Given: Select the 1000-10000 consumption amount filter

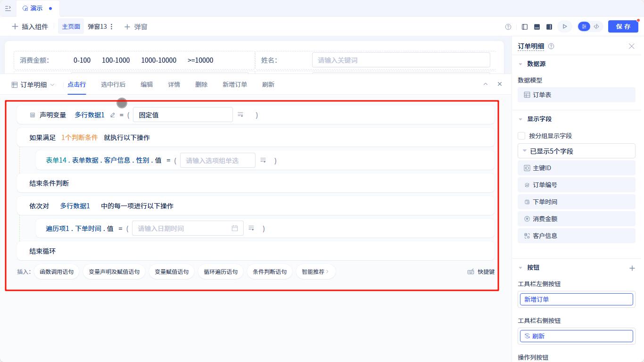Looking at the screenshot, I should coord(158,60).
